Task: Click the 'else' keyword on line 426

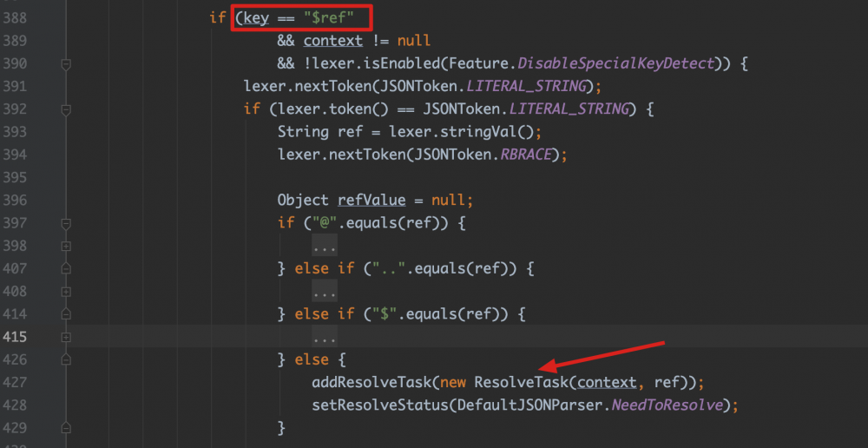Action: pyautogui.click(x=312, y=359)
